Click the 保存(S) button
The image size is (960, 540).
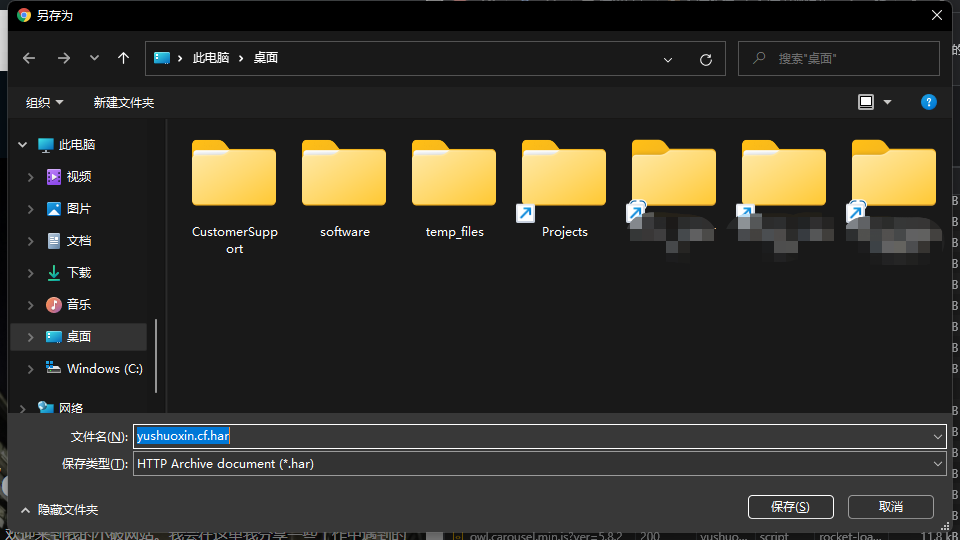[x=790, y=506]
